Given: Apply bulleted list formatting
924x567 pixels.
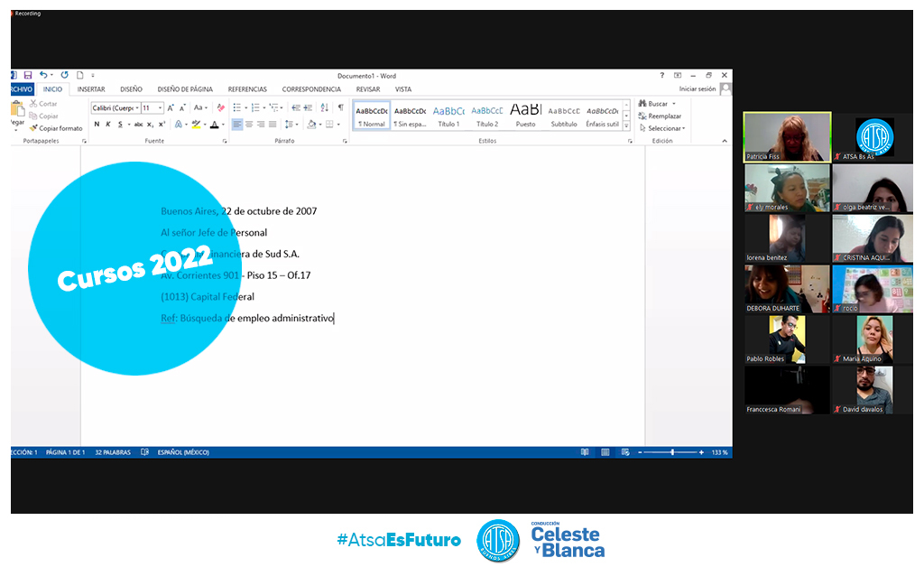Looking at the screenshot, I should (237, 107).
